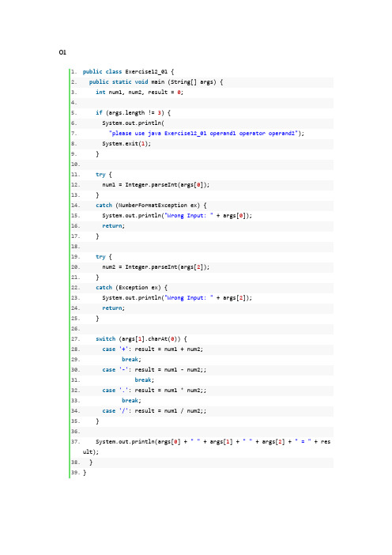
Task: Click 'try {' on line 11
Action: (104, 175)
